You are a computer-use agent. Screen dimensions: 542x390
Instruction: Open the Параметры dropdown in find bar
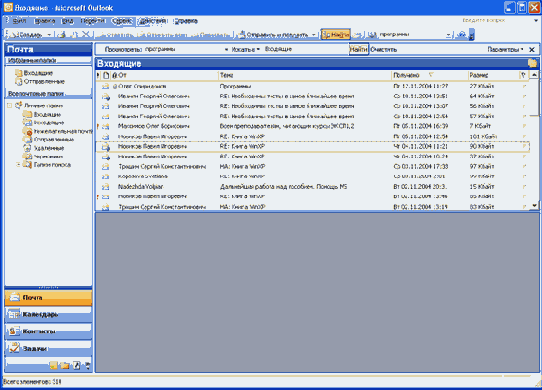point(505,49)
